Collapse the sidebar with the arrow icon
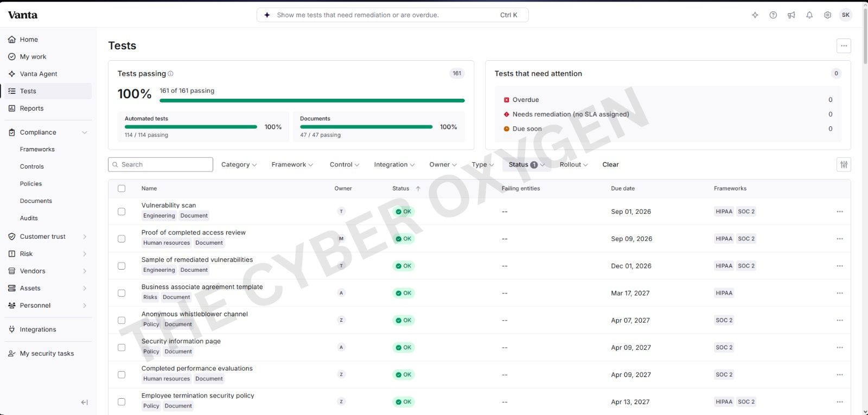This screenshot has height=415, width=868. point(85,403)
